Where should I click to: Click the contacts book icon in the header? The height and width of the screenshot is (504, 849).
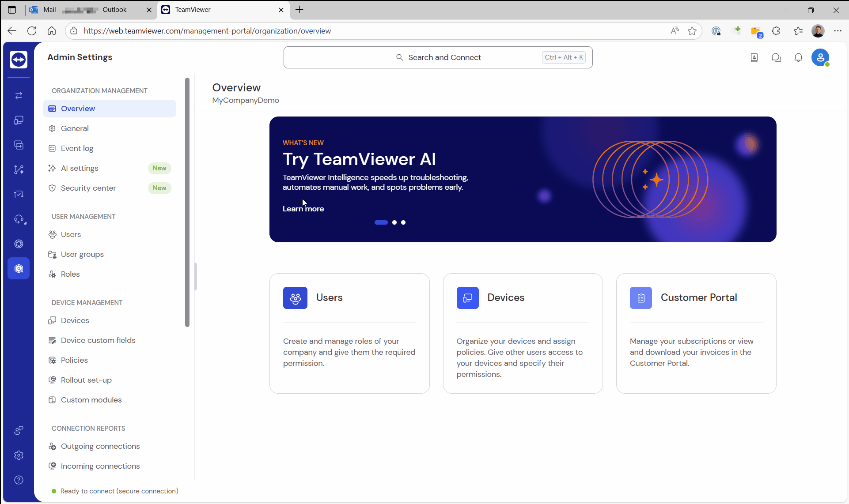point(754,58)
